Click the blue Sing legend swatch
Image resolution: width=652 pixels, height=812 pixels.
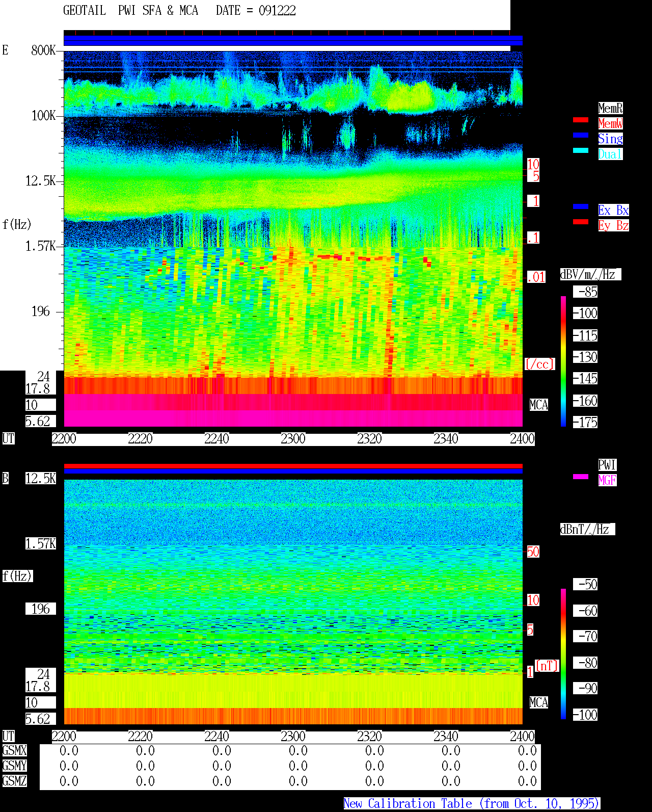581,135
